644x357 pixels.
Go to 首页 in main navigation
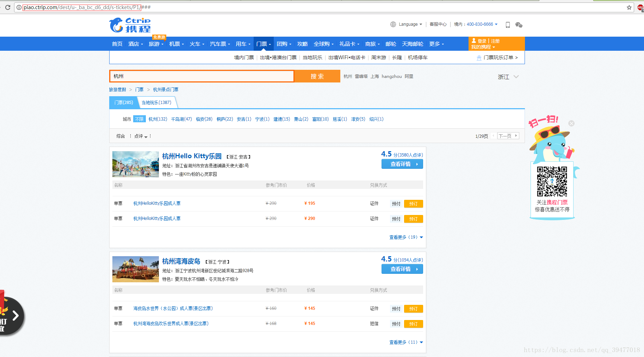[x=117, y=44]
